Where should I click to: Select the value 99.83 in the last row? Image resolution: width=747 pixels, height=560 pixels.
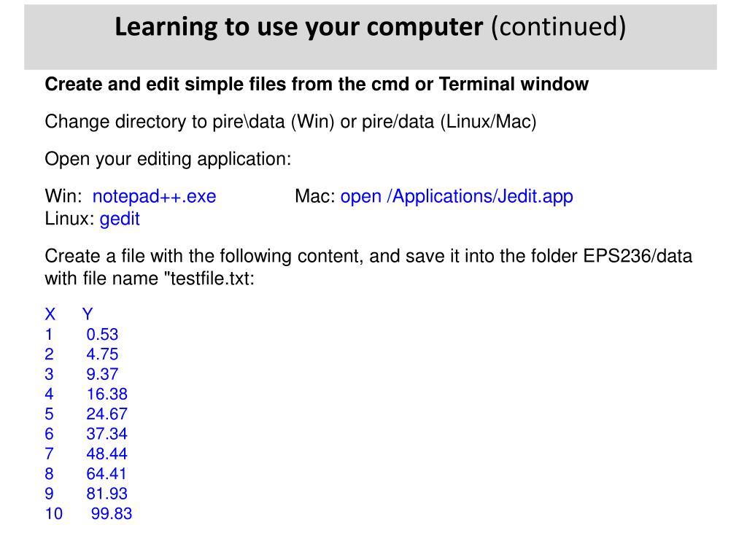click(112, 513)
